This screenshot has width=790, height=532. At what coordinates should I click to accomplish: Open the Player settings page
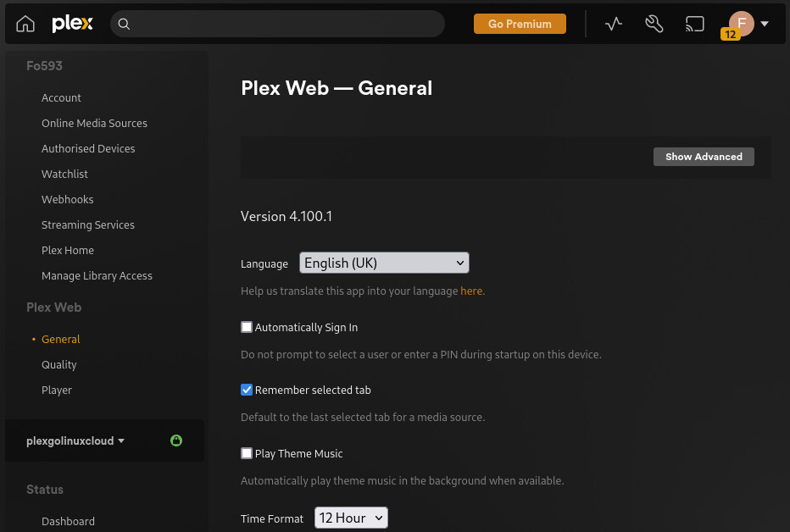click(x=57, y=390)
